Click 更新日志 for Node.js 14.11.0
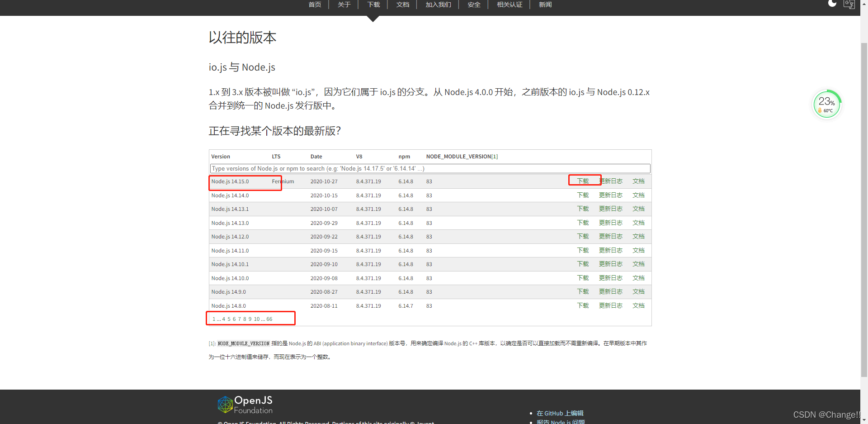The height and width of the screenshot is (424, 868). point(611,250)
